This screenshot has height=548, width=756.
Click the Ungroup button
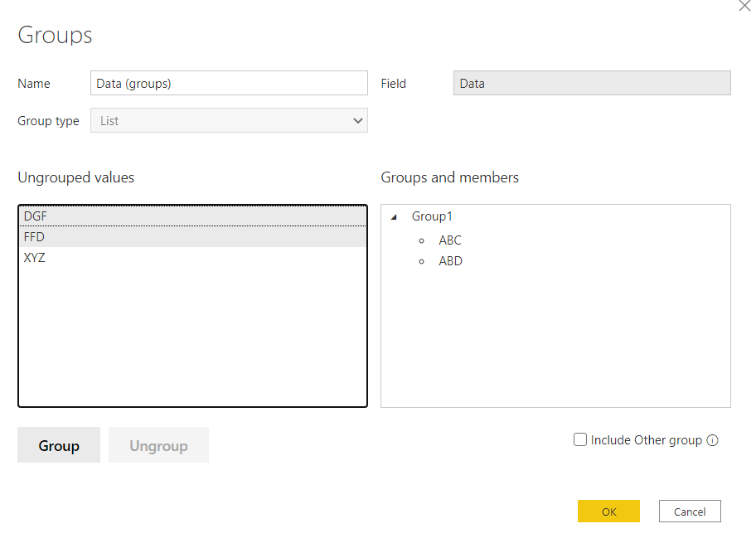(x=158, y=445)
